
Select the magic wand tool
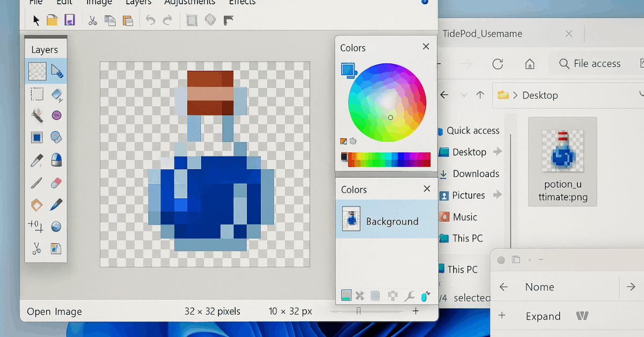point(37,115)
